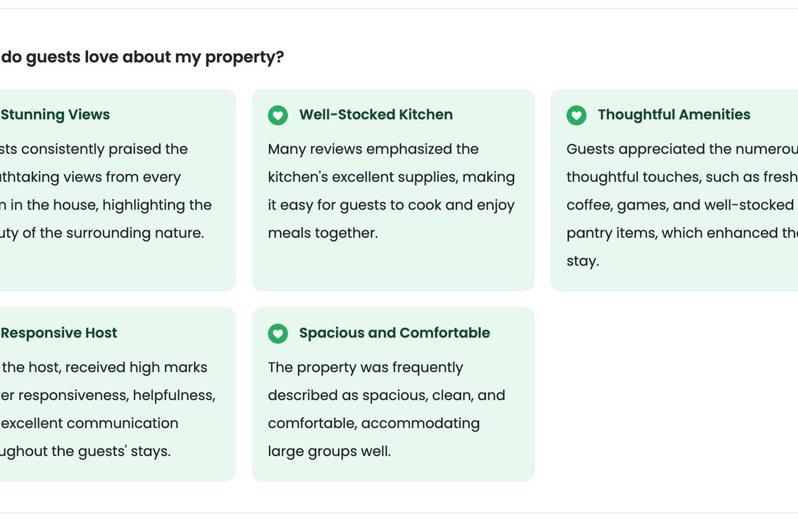Open the Thoughtful Amenities card heading

pos(674,115)
